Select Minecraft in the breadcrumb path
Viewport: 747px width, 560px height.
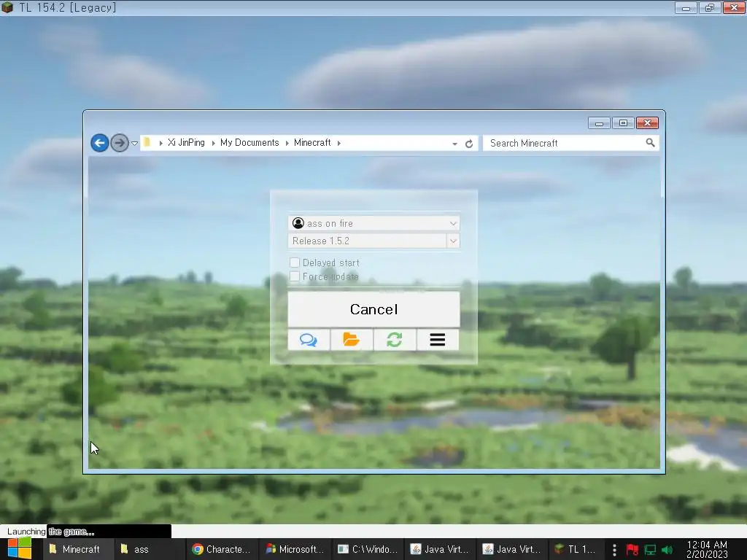(x=312, y=143)
